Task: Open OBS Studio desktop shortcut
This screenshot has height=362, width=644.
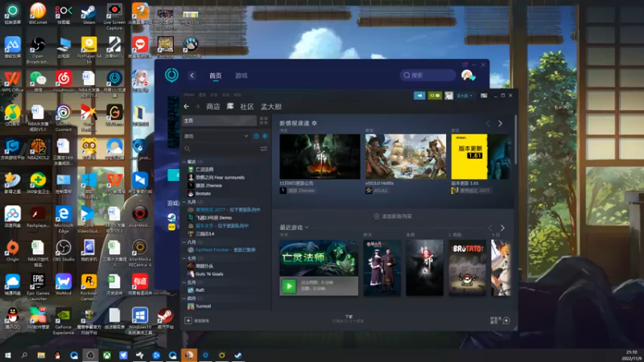Action: click(x=64, y=251)
